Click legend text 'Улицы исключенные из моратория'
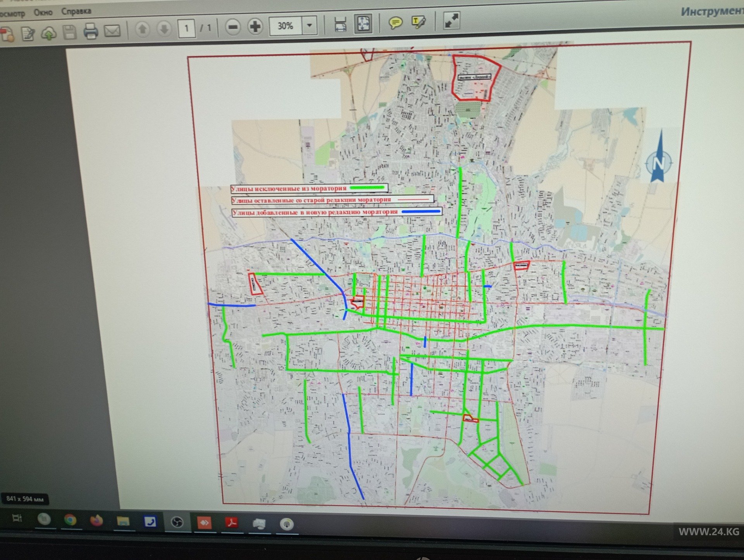744x560 pixels. click(289, 189)
